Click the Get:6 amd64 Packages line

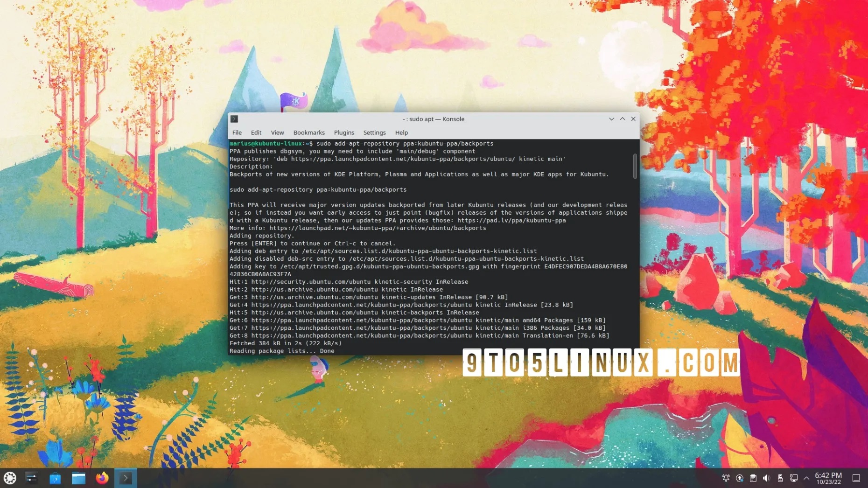pyautogui.click(x=417, y=321)
